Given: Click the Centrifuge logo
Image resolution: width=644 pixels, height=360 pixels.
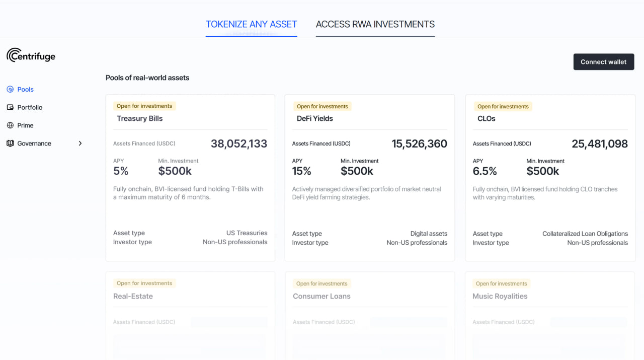Looking at the screenshot, I should 31,55.
